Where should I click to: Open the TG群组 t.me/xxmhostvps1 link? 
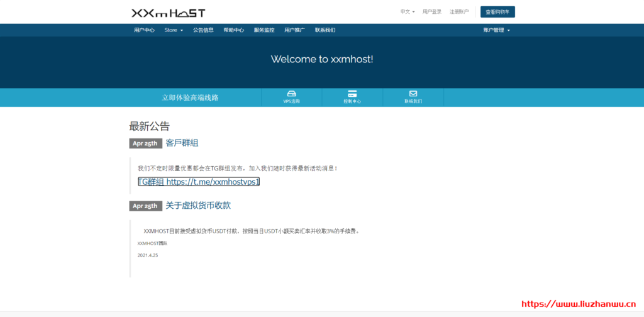199,182
